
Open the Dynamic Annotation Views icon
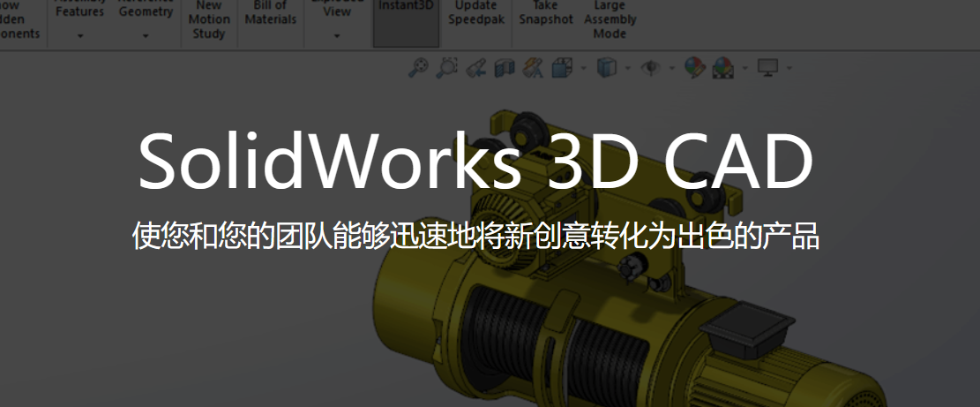point(533,67)
